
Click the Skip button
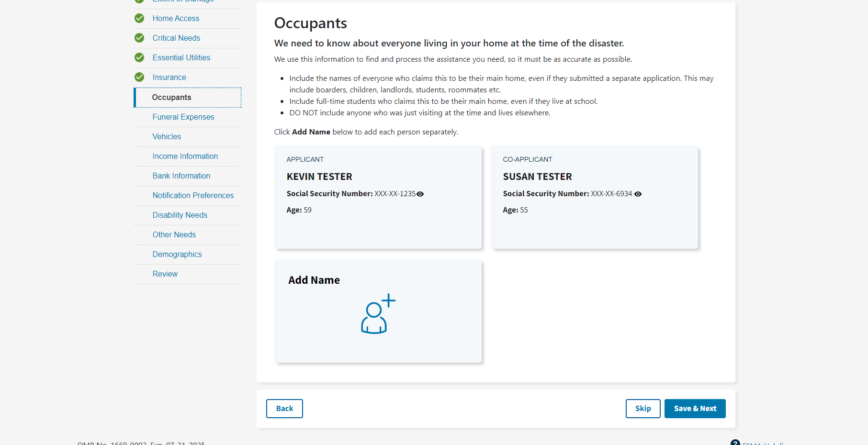(643, 409)
